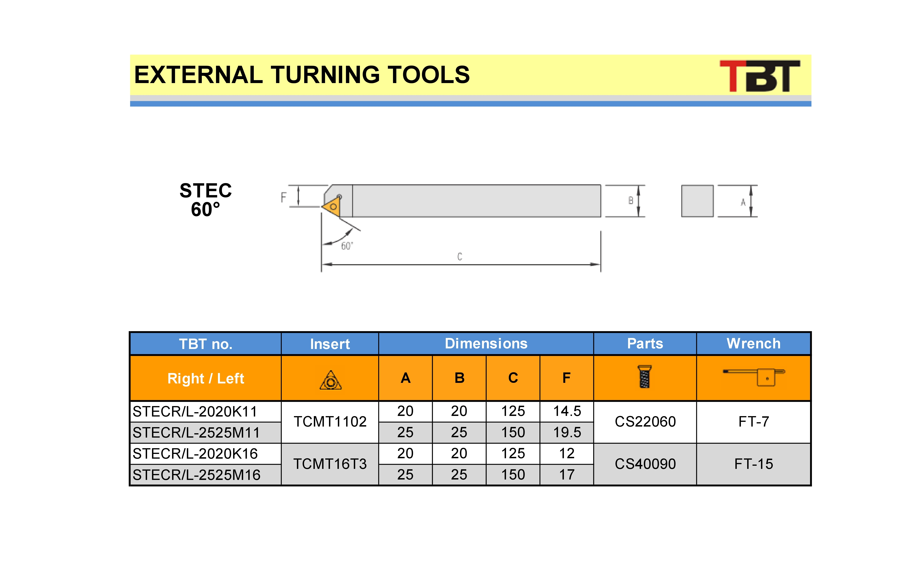Image resolution: width=924 pixels, height=573 pixels.
Task: Click C value 125 in STECR/L-2020K11 row
Action: 513,412
